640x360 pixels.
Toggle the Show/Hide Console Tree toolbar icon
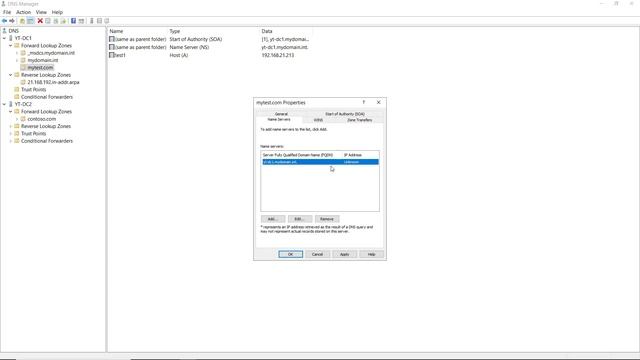(x=30, y=21)
